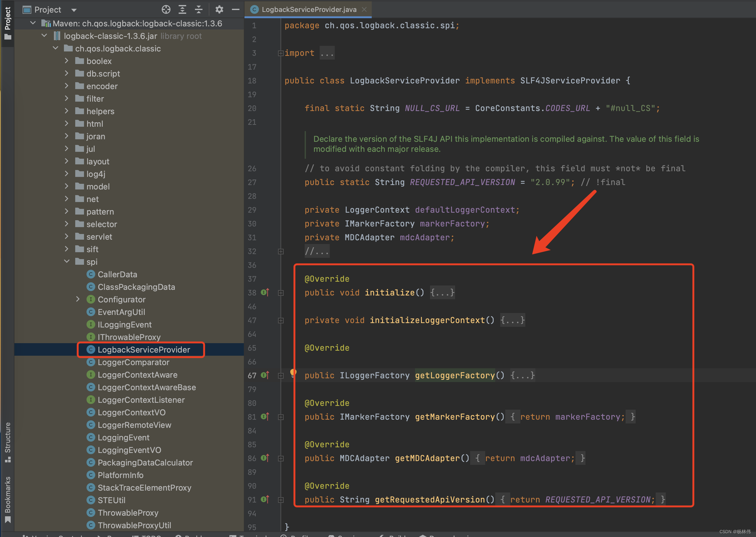Screen dimensions: 756x537
Task: Unfold the import statements at line 3
Action: tap(281, 53)
